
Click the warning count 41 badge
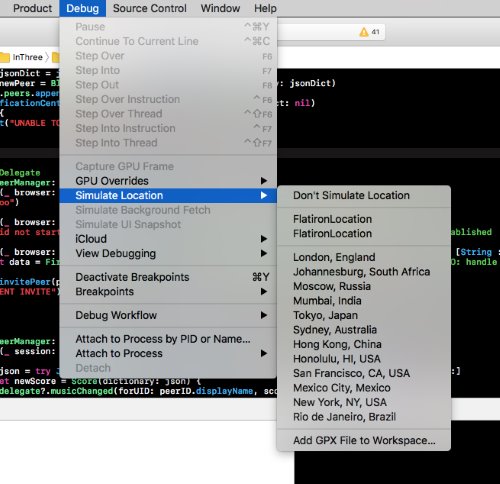pos(376,32)
